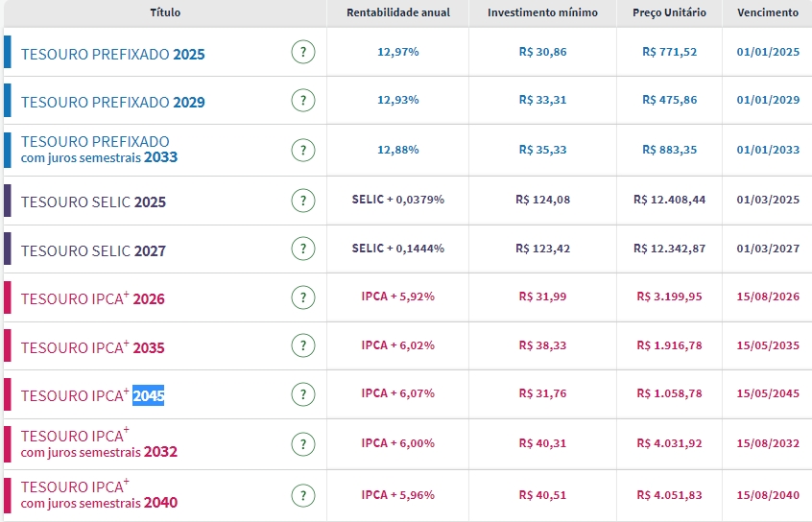Click the Vencimento column header

click(767, 12)
